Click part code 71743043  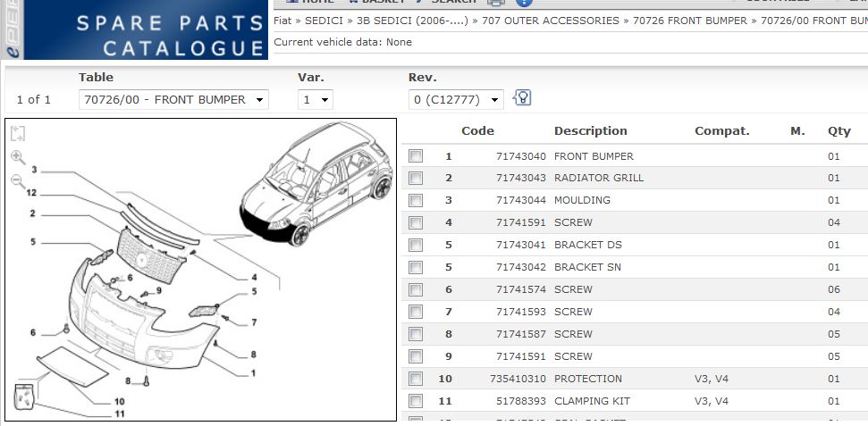[521, 178]
